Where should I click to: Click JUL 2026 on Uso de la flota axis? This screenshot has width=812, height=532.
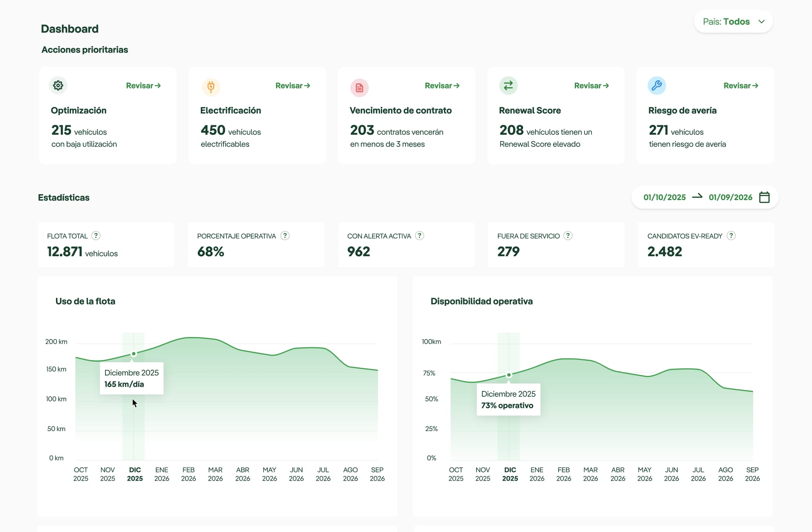pyautogui.click(x=323, y=474)
